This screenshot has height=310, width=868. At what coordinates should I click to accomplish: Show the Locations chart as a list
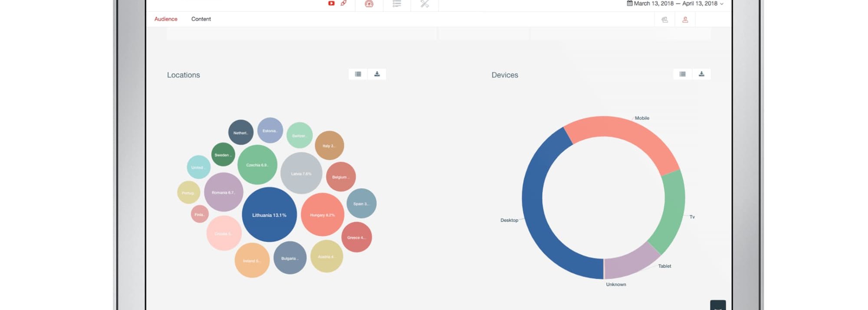pos(358,74)
